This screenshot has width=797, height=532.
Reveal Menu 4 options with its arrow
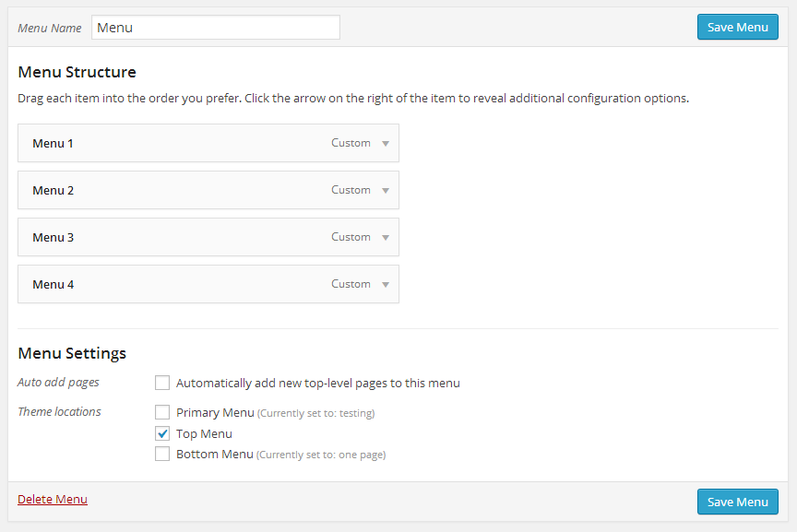point(386,285)
